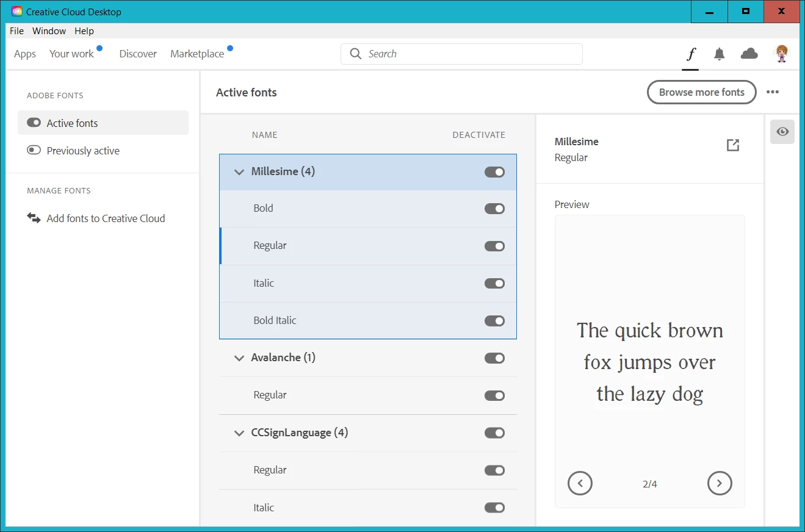Click into the Search field
Viewport: 805px width, 532px height.
[x=461, y=54]
